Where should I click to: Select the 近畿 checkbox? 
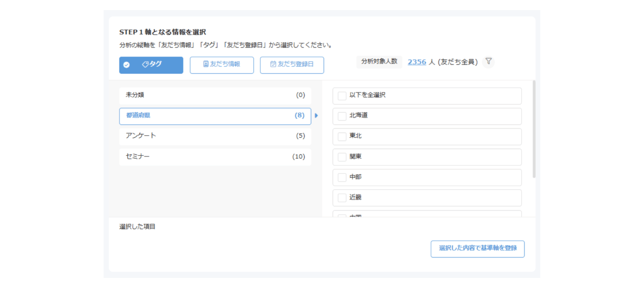342,198
